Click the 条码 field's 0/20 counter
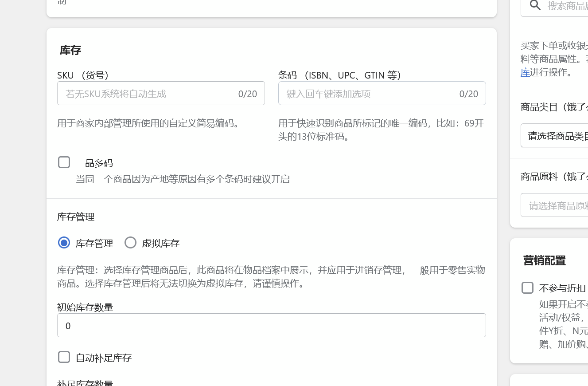The height and width of the screenshot is (386, 588). (468, 94)
